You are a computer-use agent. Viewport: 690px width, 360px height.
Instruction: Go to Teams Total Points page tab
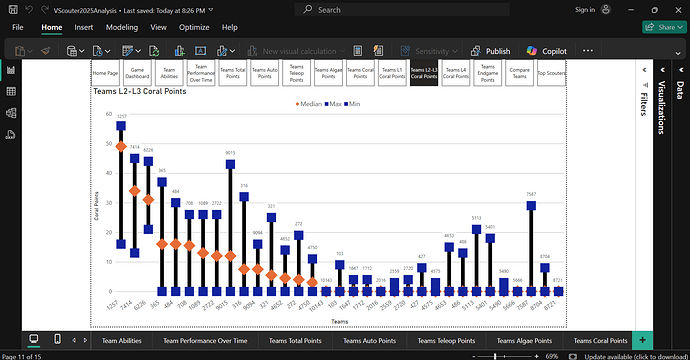point(295,341)
